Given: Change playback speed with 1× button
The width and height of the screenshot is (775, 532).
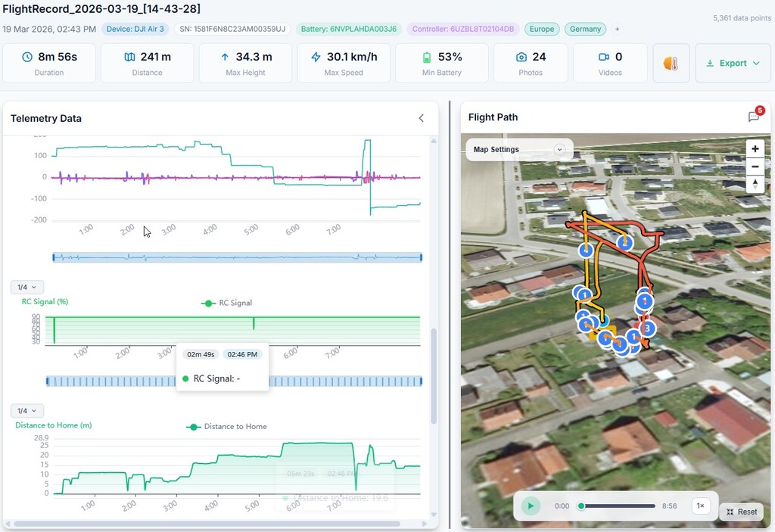Looking at the screenshot, I should [x=700, y=506].
